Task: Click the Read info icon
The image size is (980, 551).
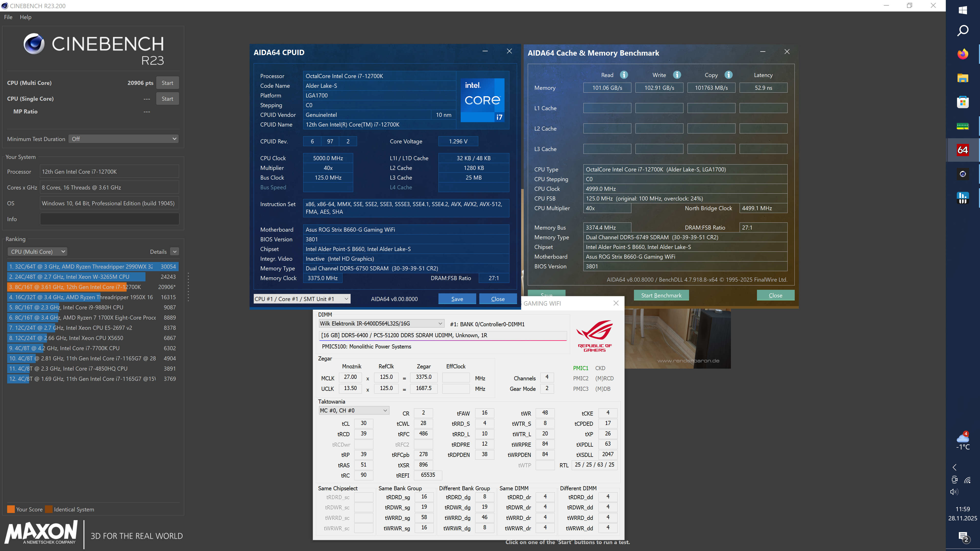Action: (624, 75)
